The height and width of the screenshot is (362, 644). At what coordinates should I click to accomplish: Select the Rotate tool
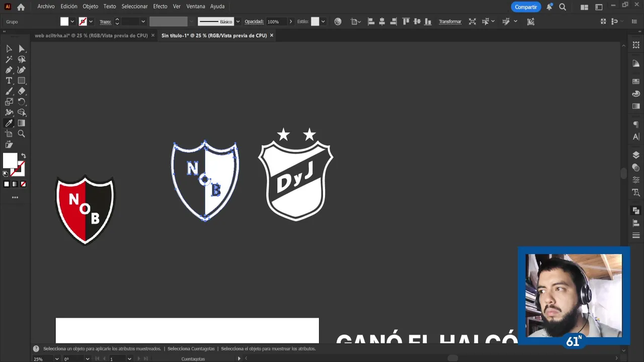point(22,102)
